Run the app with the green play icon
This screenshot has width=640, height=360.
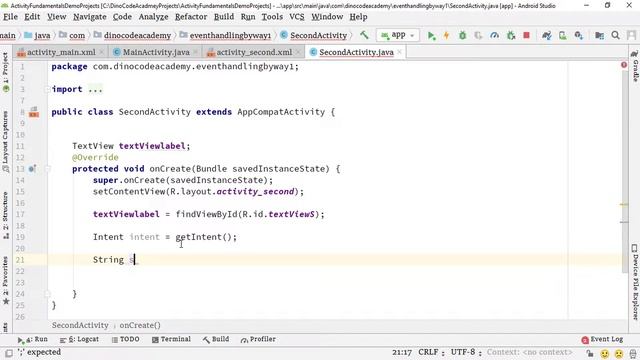tap(431, 36)
